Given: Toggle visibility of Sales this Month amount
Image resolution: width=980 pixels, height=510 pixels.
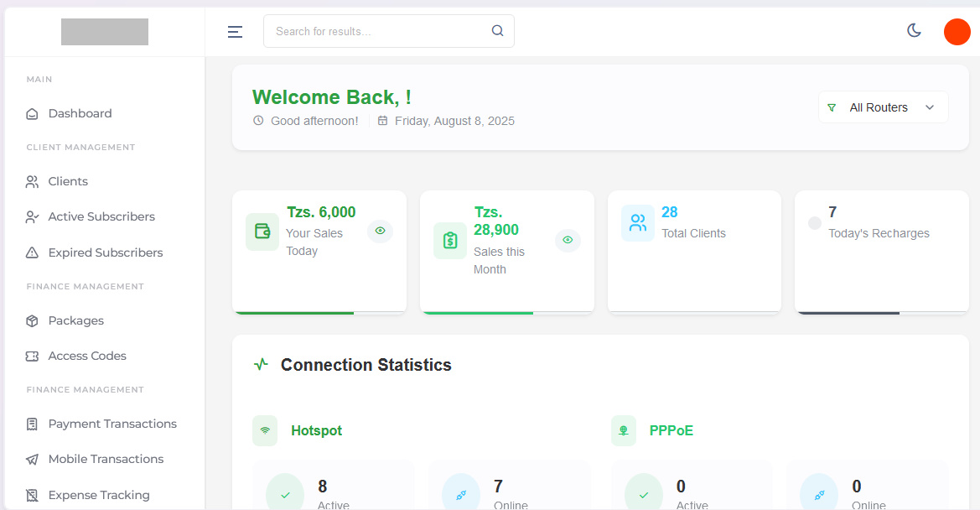Looking at the screenshot, I should coord(568,240).
